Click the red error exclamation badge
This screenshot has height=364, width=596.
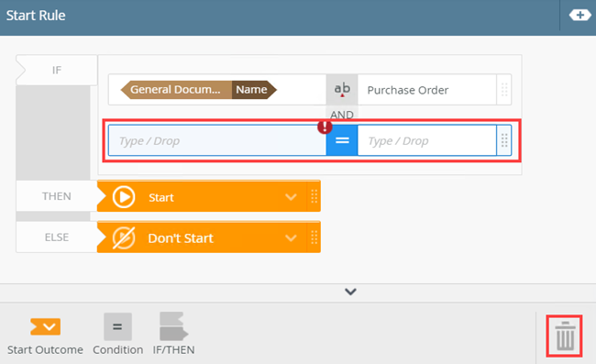point(325,127)
